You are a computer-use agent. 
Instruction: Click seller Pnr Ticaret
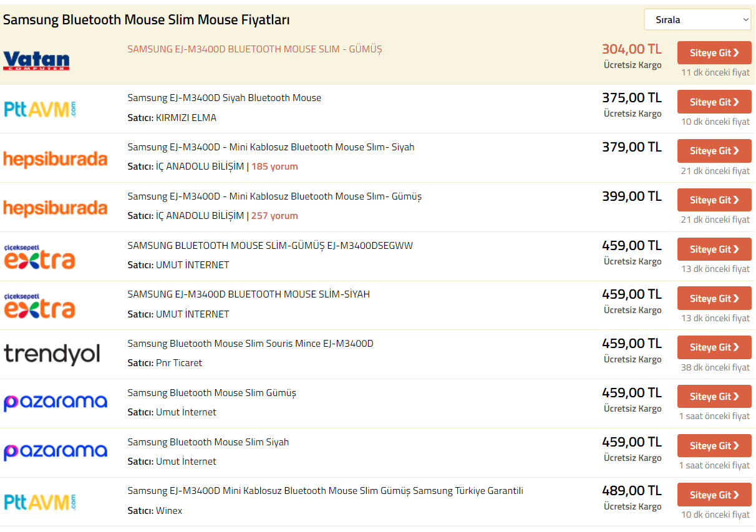(179, 363)
